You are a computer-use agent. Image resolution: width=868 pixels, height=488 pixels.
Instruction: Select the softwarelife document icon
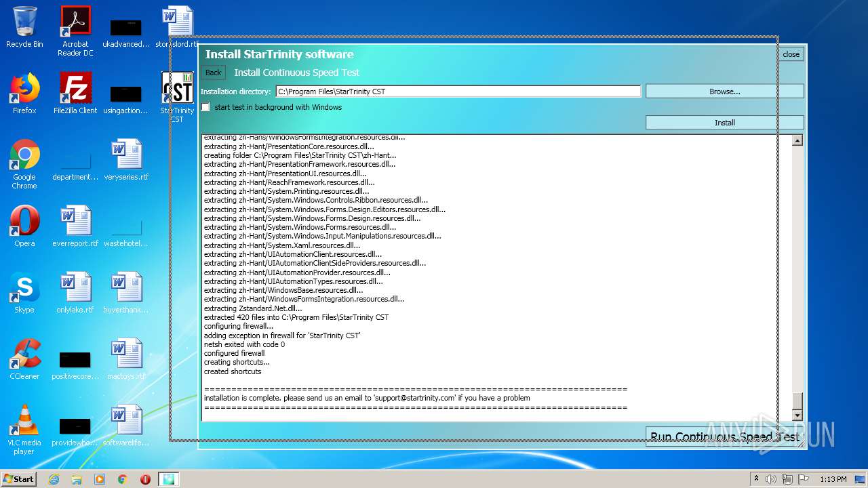[x=126, y=426]
